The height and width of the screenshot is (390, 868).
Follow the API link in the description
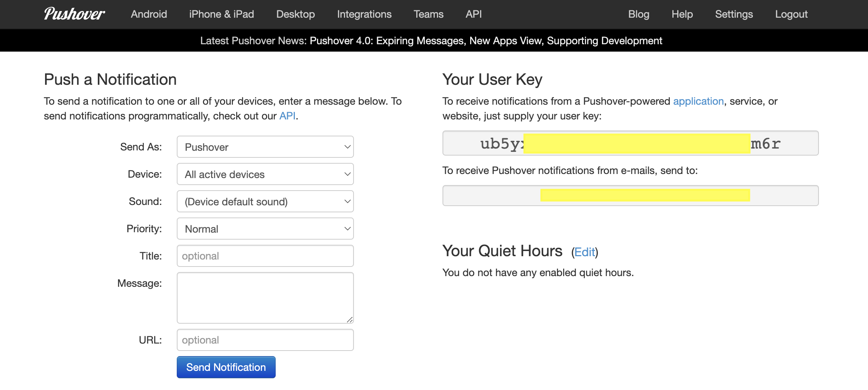point(287,116)
